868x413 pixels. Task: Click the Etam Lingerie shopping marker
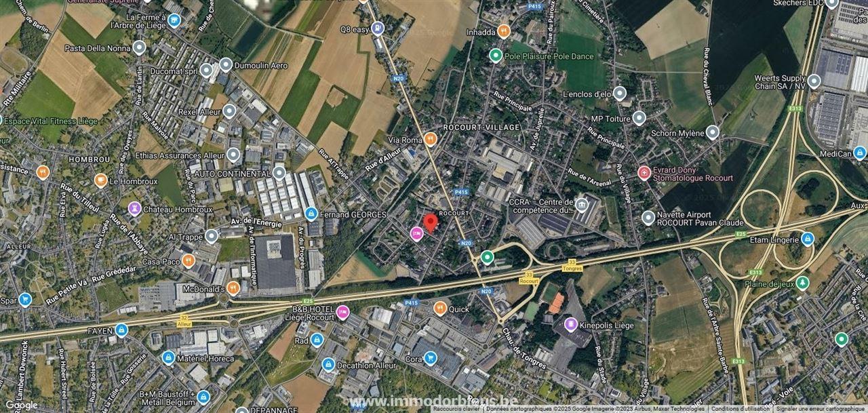(807, 239)
